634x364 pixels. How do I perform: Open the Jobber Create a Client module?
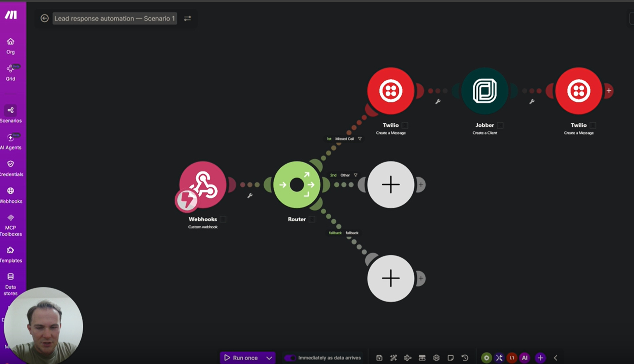tap(485, 91)
